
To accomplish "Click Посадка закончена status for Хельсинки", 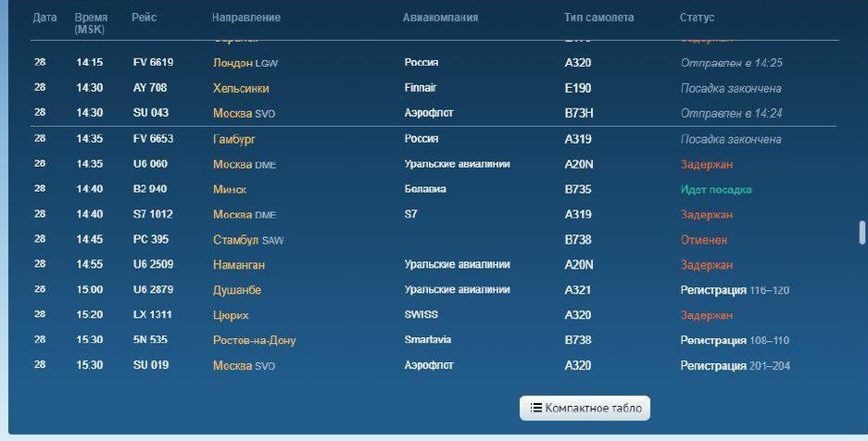I will (731, 89).
